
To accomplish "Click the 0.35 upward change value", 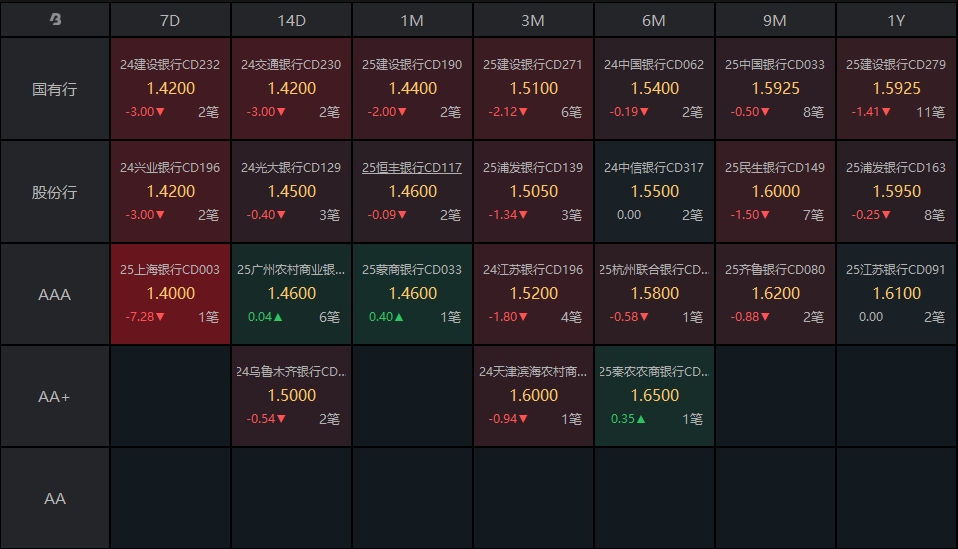I will coord(628,419).
